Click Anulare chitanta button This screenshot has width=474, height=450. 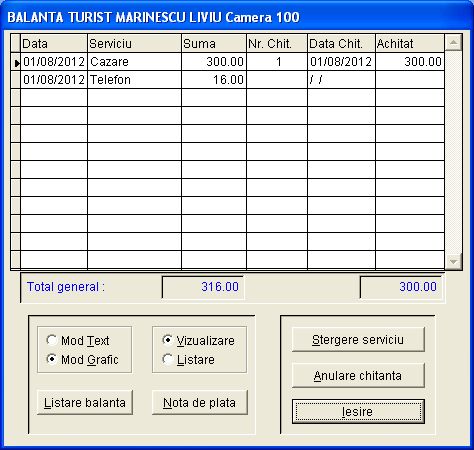click(358, 376)
